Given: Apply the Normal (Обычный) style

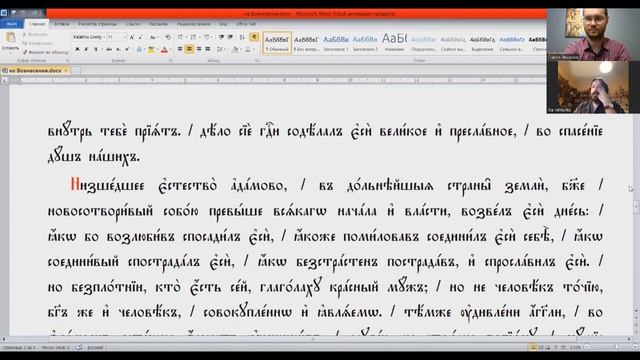Looking at the screenshot, I should (x=277, y=43).
